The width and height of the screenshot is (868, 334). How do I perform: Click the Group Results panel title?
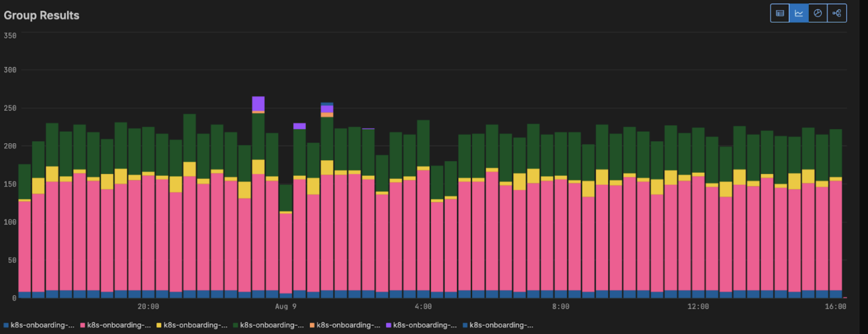(x=42, y=15)
